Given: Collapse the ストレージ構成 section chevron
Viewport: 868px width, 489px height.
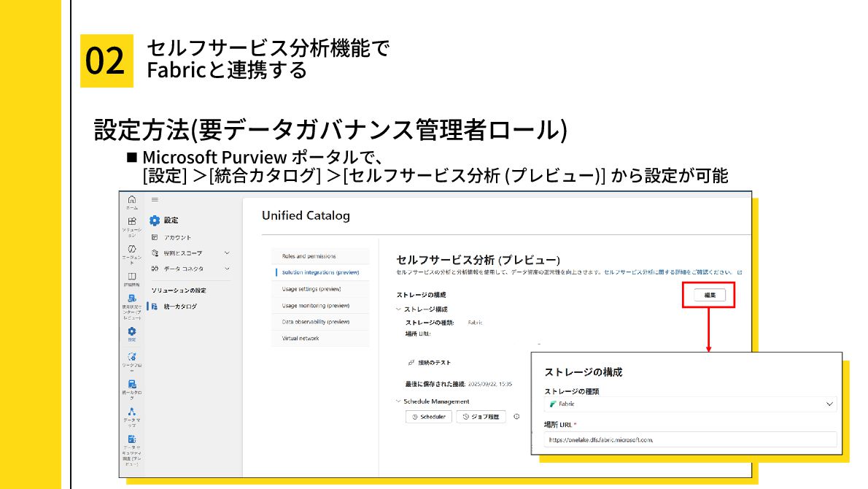Looking at the screenshot, I should [x=398, y=309].
